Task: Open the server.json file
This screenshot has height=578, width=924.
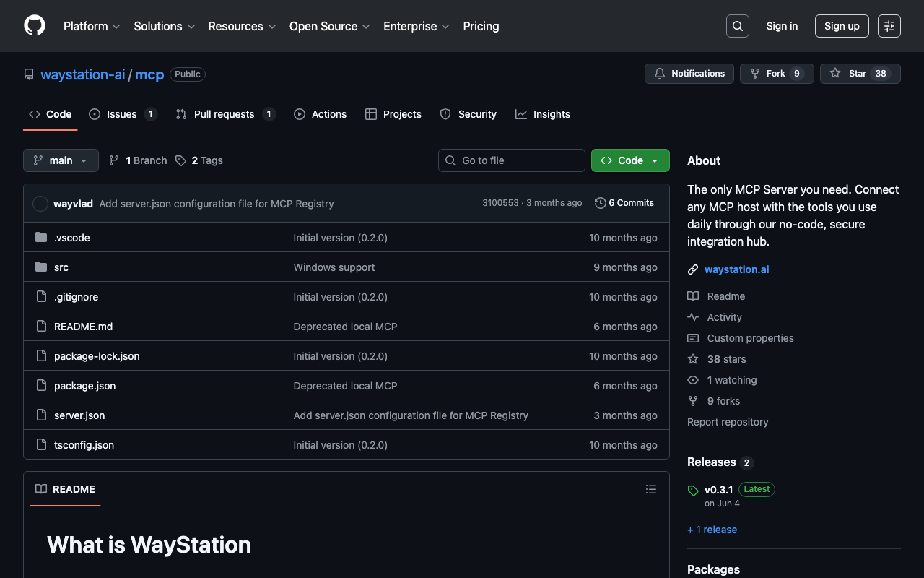Action: point(79,415)
